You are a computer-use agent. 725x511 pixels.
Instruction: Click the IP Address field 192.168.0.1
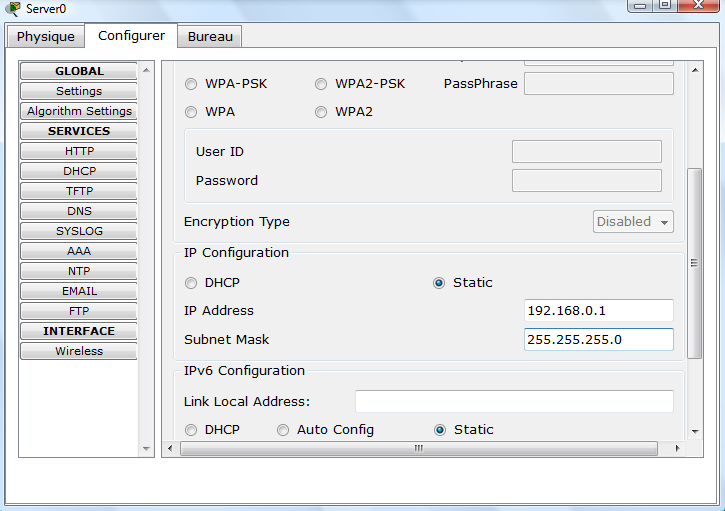599,311
